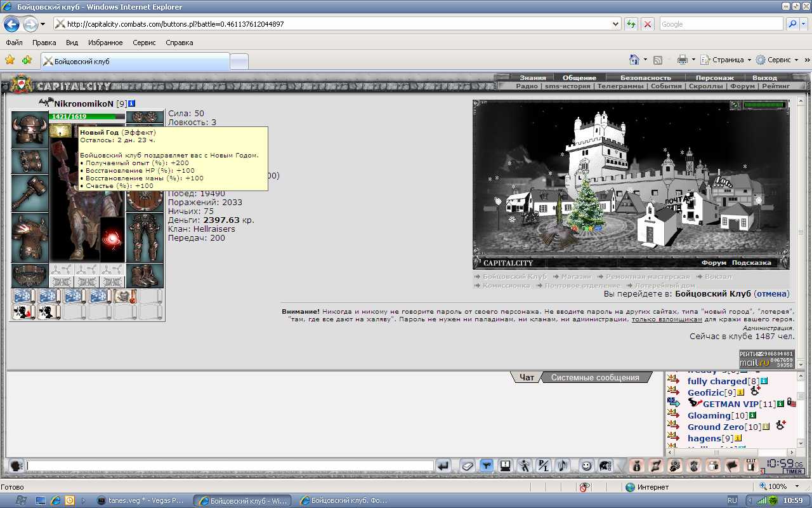This screenshot has height=508, width=812.
Task: Click the smiley emoticons button
Action: click(x=587, y=465)
